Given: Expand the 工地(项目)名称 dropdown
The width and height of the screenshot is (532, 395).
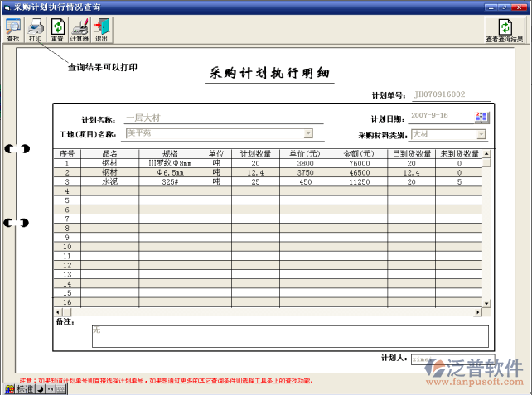Looking at the screenshot, I should 307,133.
